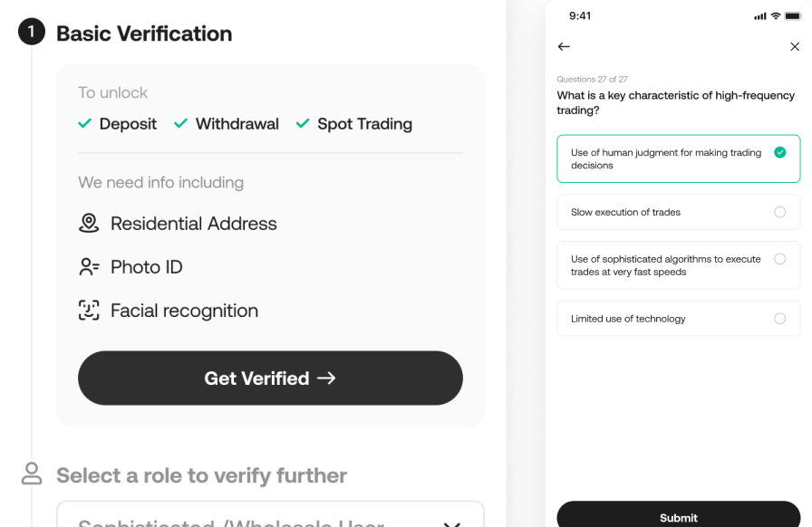Image resolution: width=812 pixels, height=527 pixels.
Task: Expand the role selection dropdown chevron
Action: [451, 523]
